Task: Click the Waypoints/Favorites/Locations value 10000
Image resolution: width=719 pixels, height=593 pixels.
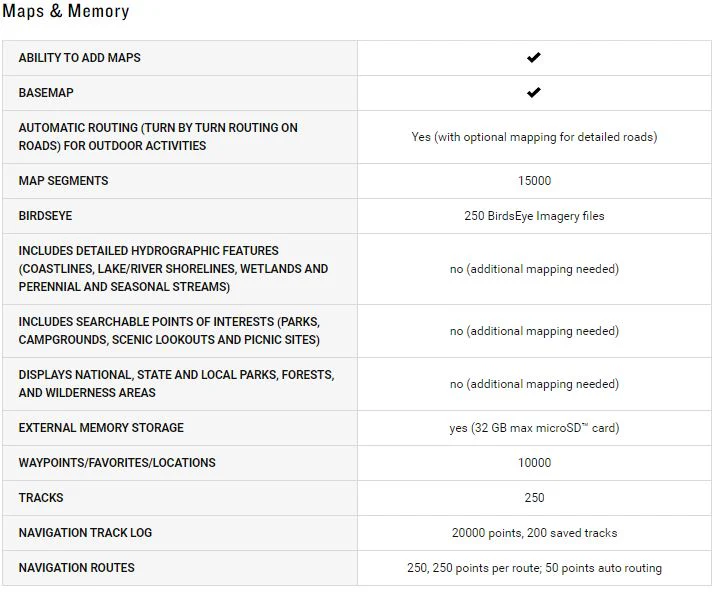Action: 534,463
